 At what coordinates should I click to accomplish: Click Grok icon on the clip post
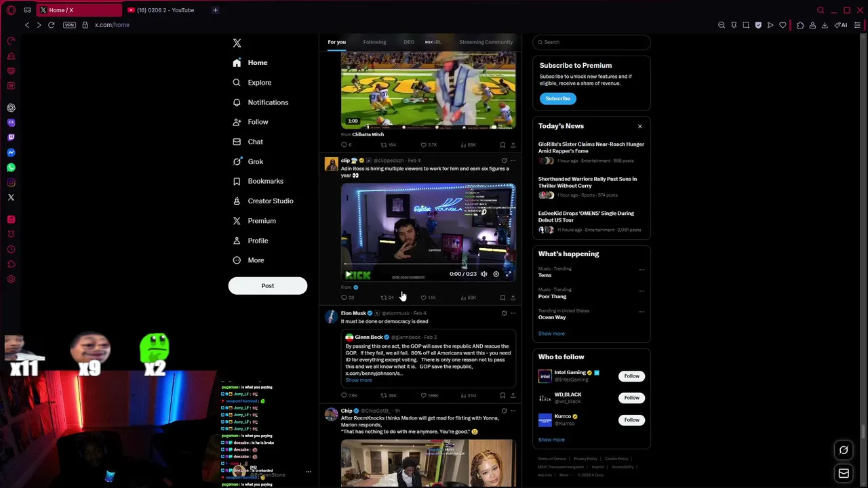[504, 161]
